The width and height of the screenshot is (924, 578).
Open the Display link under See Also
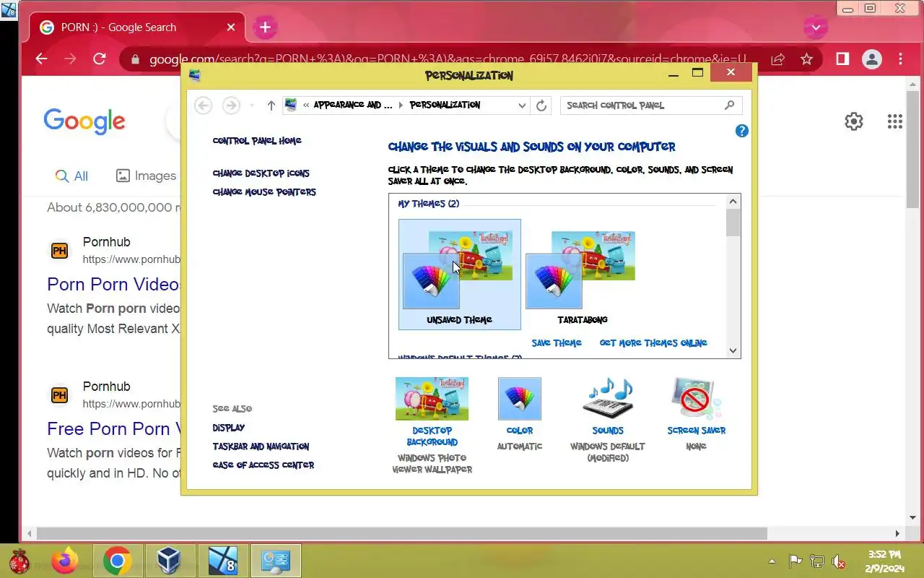pyautogui.click(x=229, y=428)
